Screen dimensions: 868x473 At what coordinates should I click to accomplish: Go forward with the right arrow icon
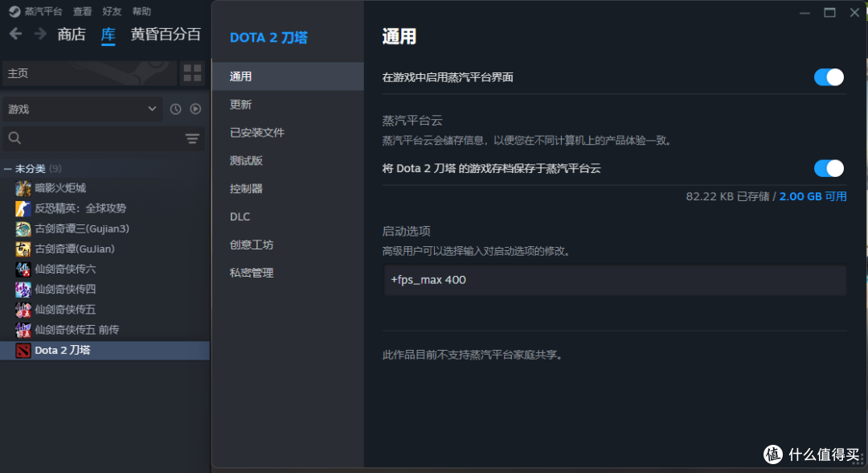click(x=40, y=34)
